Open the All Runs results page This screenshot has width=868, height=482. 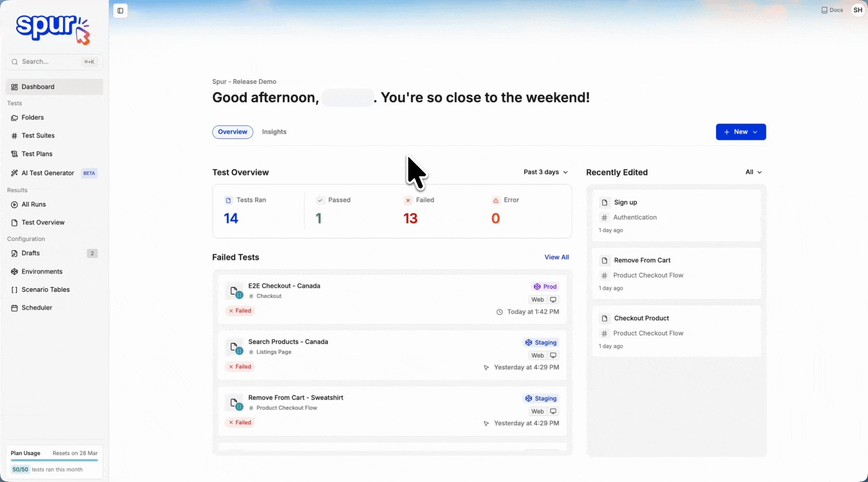click(x=33, y=204)
